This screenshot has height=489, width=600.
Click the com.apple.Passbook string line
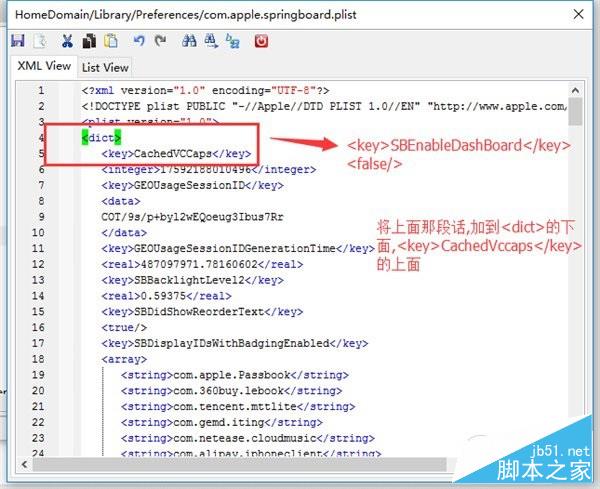235,375
